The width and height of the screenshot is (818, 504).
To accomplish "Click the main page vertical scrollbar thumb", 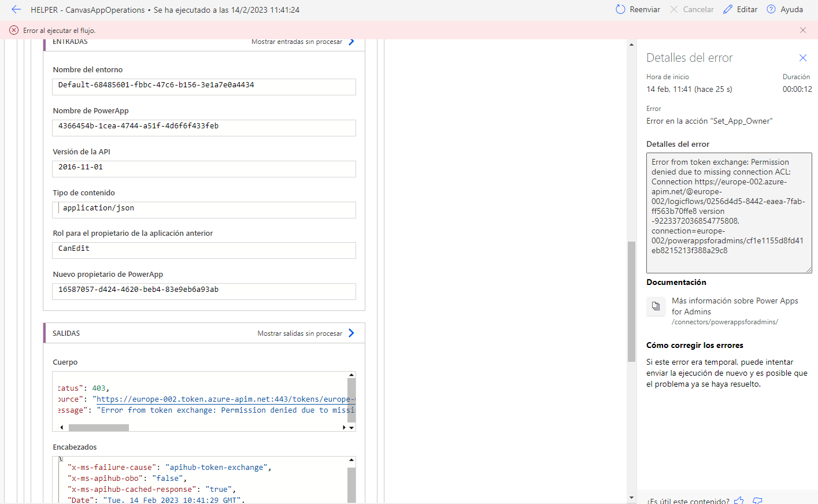I will (631, 302).
